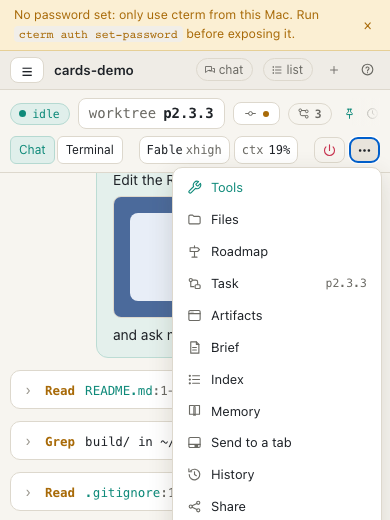The image size is (390, 520).
Task: Click the cterm auth set-password code snippet
Action: tap(98, 34)
